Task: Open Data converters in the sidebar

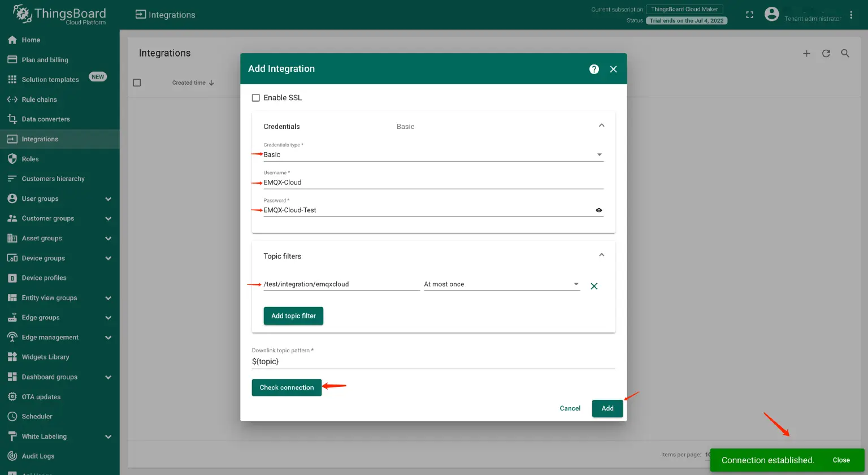Action: pos(45,119)
